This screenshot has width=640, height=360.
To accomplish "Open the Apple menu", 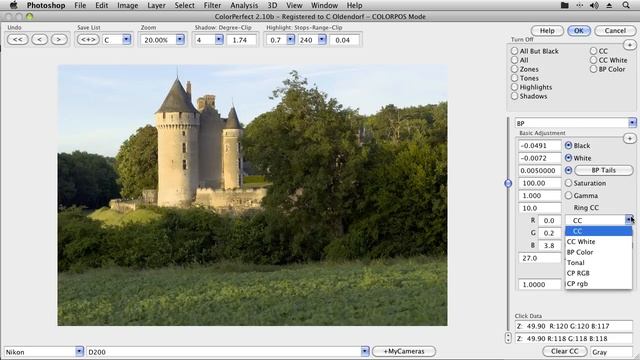I will tap(13, 5).
